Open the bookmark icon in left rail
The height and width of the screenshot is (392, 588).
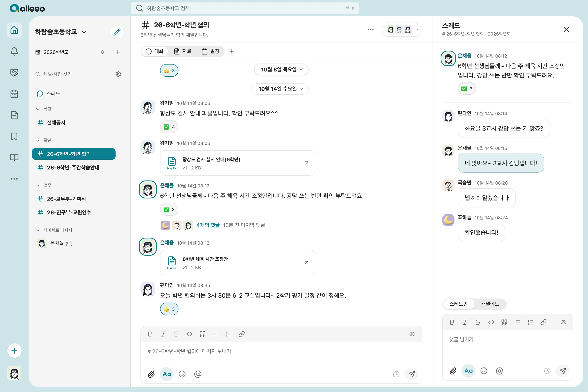14,137
